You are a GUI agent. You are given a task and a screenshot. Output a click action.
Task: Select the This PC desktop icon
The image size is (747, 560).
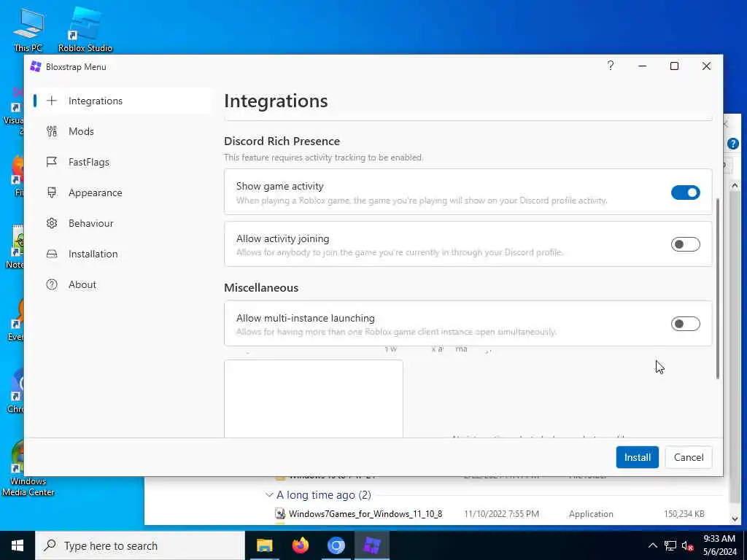click(28, 30)
